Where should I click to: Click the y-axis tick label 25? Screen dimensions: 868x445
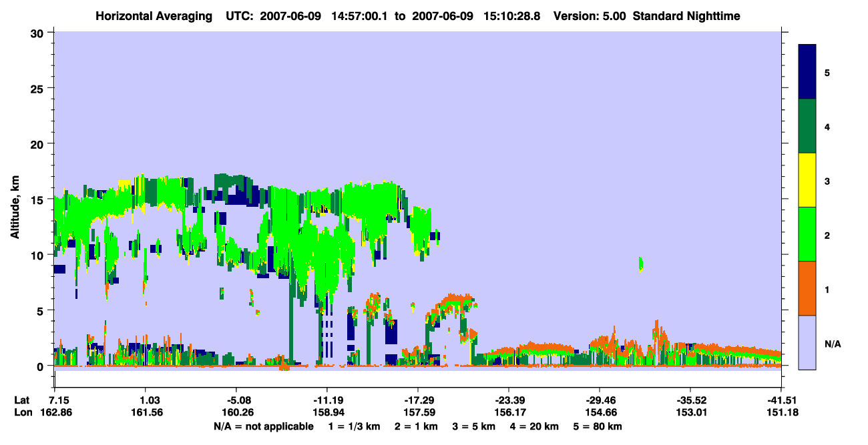(x=39, y=88)
